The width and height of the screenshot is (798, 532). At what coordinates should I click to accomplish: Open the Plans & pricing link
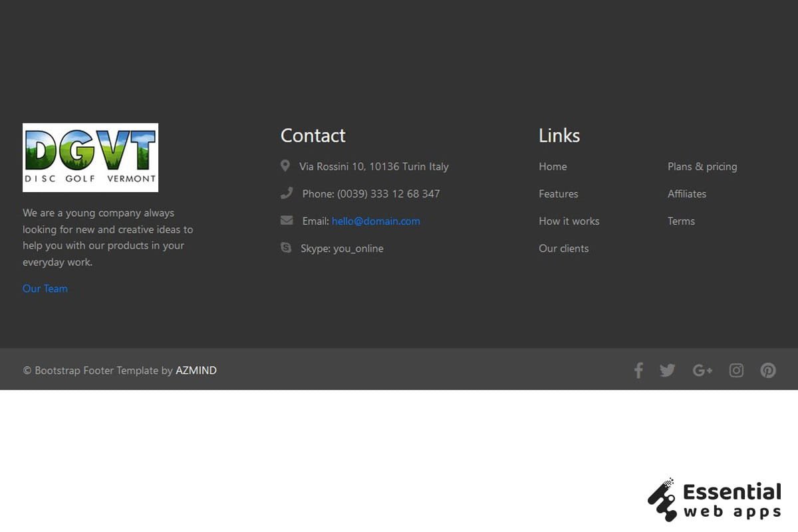[702, 167]
